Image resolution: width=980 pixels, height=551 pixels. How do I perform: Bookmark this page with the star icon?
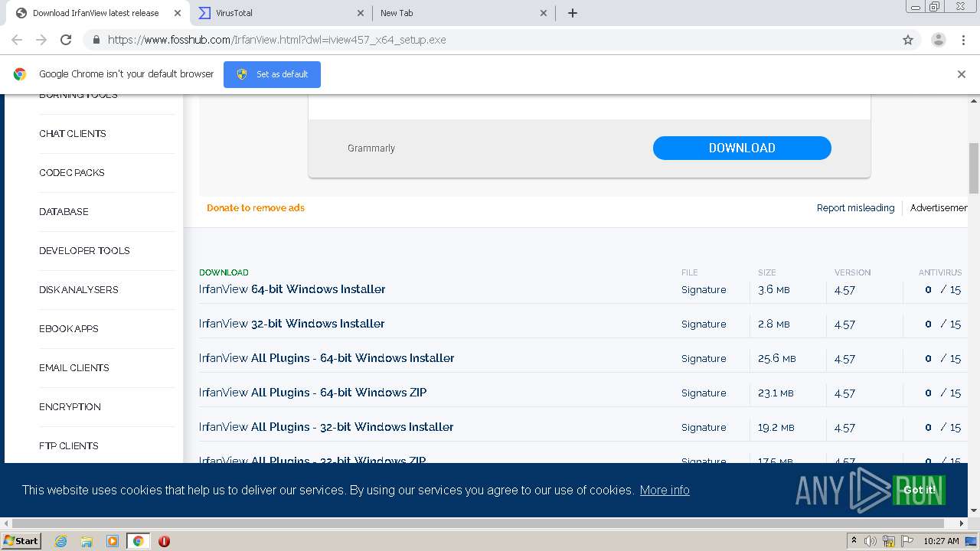[908, 40]
